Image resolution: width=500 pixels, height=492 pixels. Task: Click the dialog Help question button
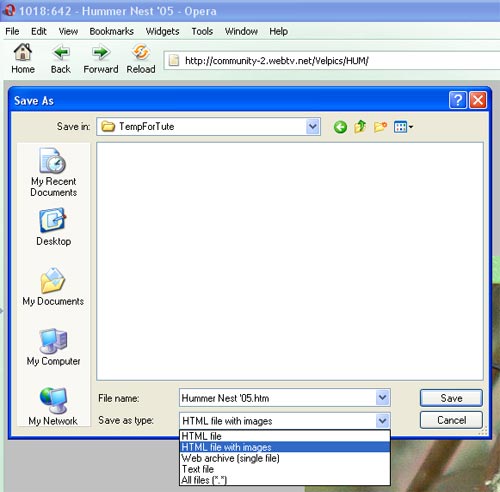(x=458, y=100)
